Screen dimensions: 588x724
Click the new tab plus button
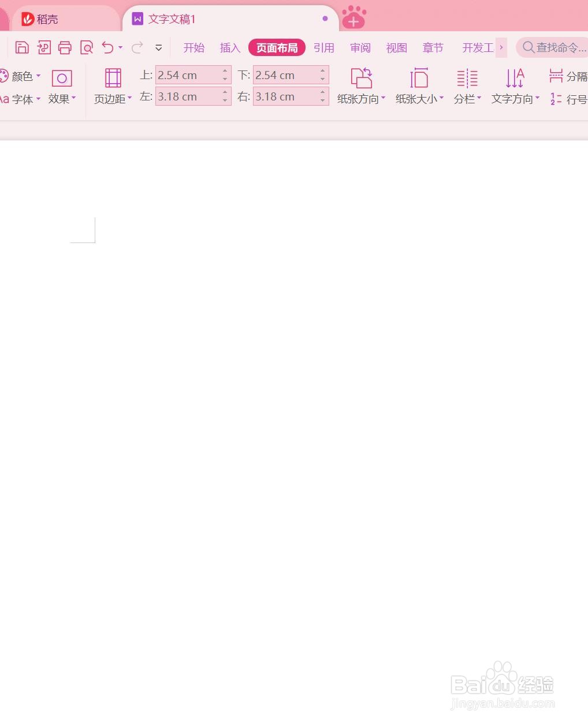pos(354,18)
